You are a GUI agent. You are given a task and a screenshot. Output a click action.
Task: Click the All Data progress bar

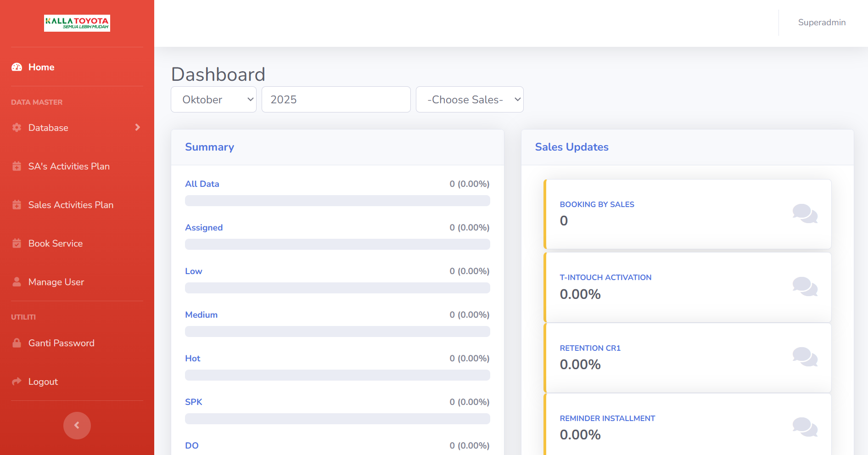click(337, 201)
